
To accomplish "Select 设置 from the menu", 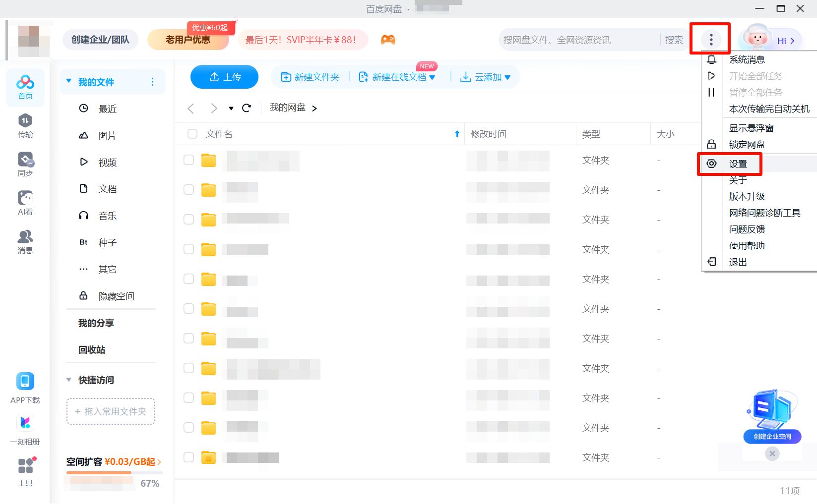I will pos(738,164).
